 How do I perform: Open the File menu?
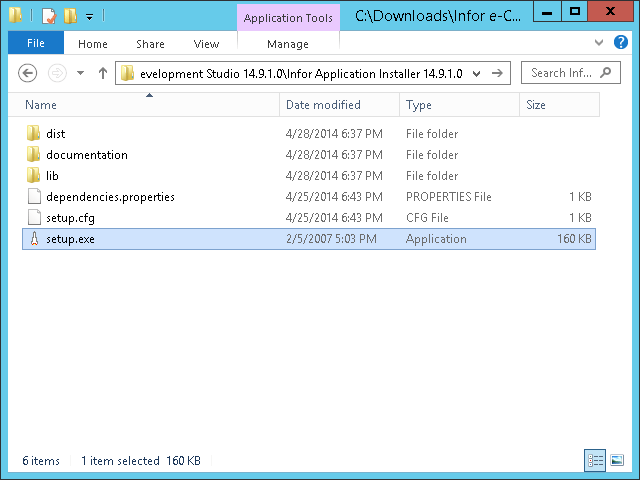click(36, 43)
